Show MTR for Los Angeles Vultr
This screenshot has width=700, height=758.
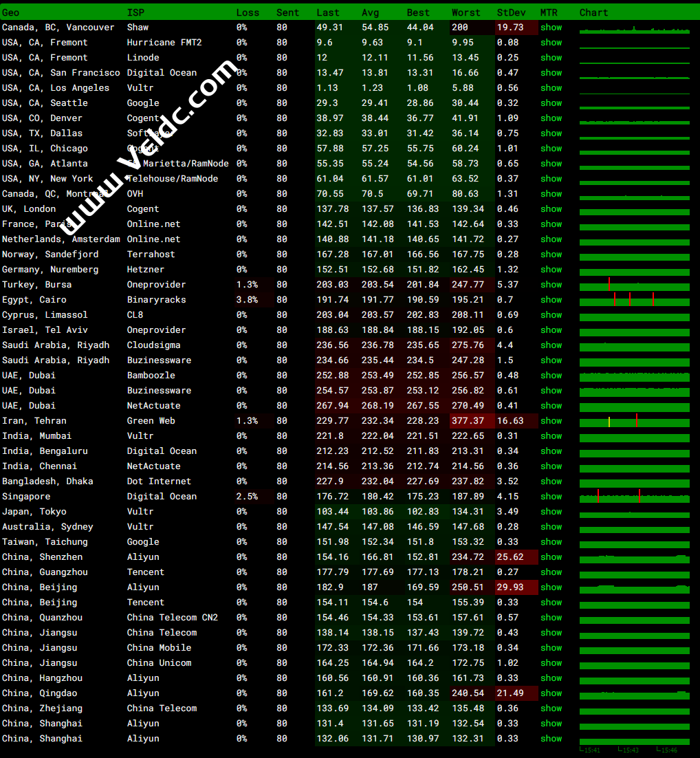(x=551, y=88)
